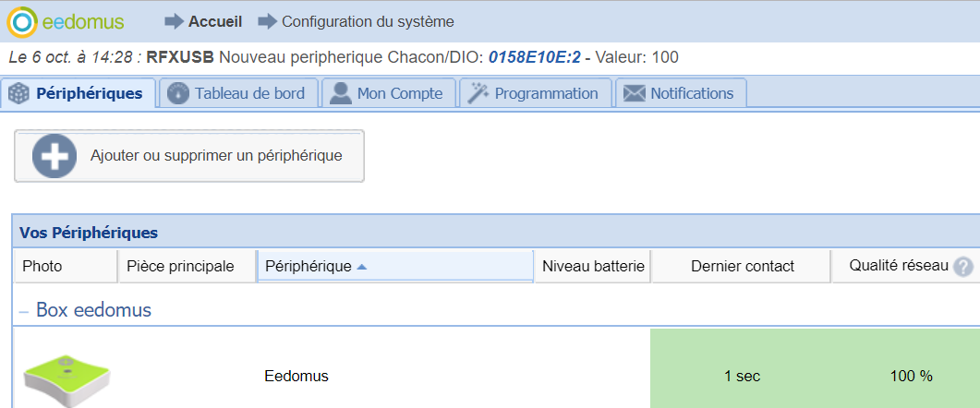
Task: Open the 0158E10E:2 device link
Action: 535,58
